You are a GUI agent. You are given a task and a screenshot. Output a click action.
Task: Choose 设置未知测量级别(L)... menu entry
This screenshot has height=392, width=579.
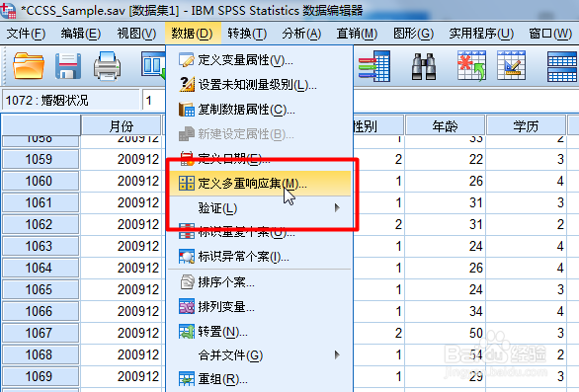coord(260,85)
